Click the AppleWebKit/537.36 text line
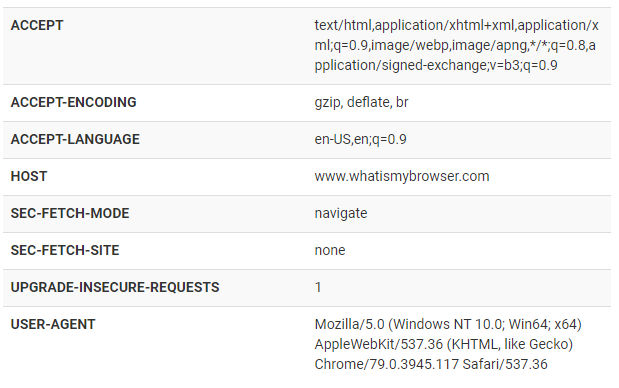This screenshot has width=619, height=388. pos(444,344)
